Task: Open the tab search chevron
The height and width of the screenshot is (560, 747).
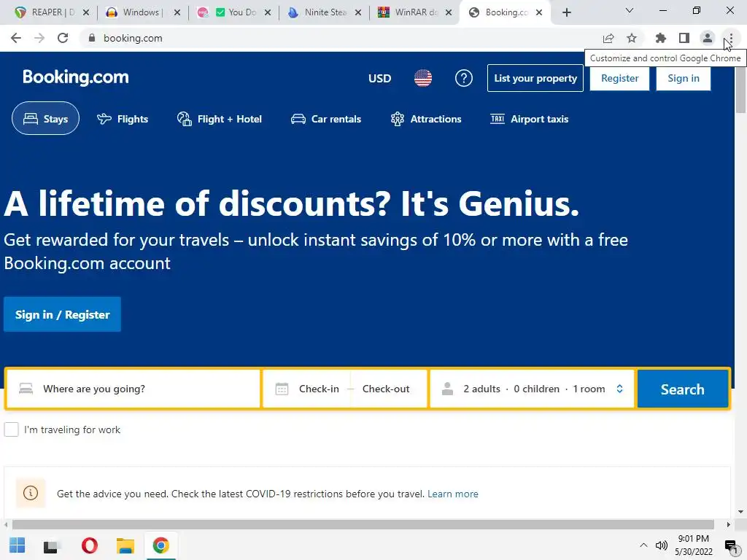Action: click(x=630, y=10)
